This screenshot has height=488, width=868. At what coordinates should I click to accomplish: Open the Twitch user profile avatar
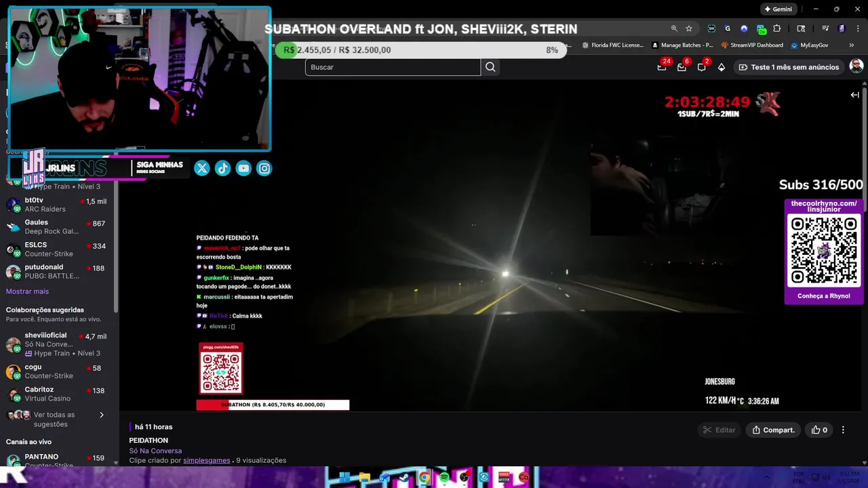(x=856, y=66)
